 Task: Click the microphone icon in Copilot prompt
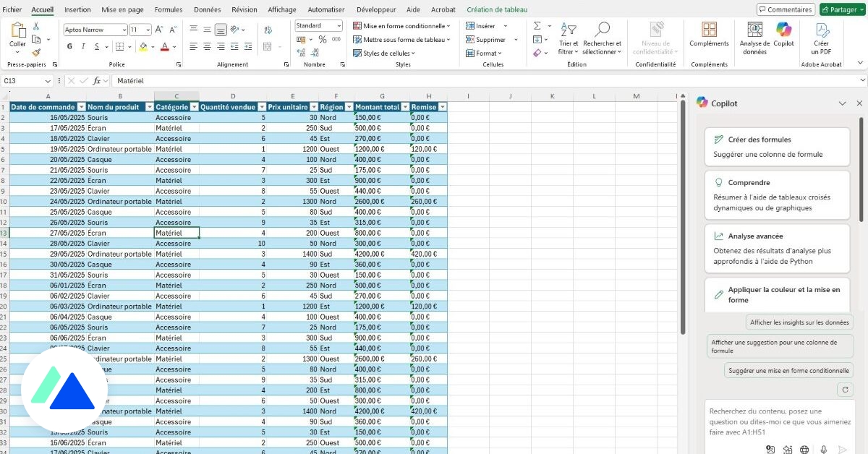pyautogui.click(x=823, y=450)
